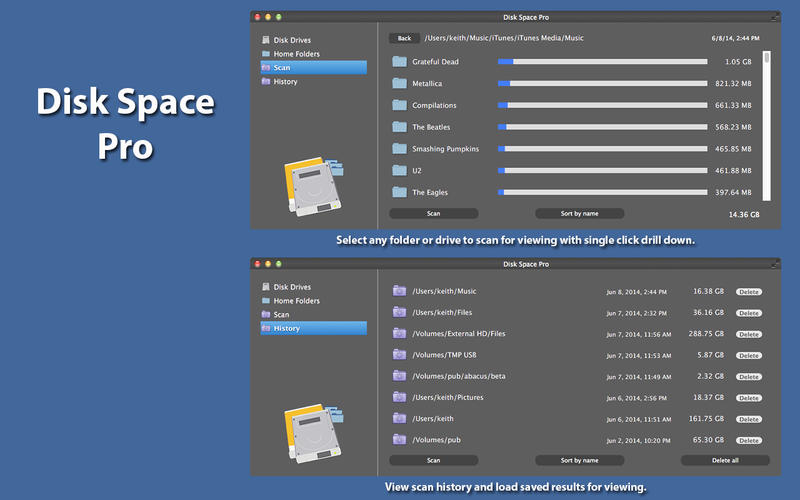Select Scan in bottom window sidebar

pos(281,314)
